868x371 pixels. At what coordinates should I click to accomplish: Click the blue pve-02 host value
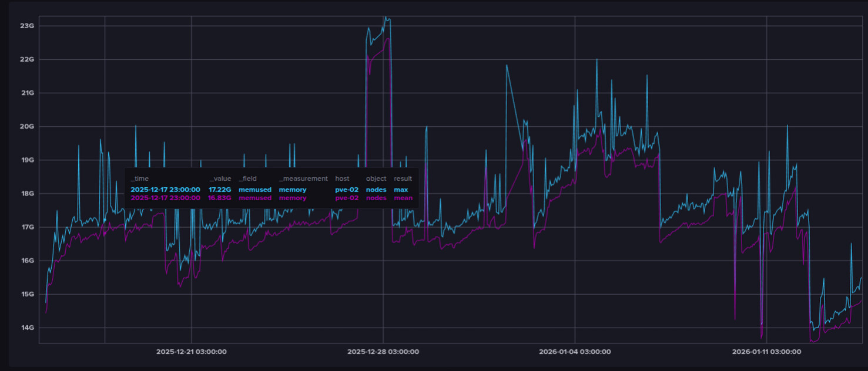point(347,190)
